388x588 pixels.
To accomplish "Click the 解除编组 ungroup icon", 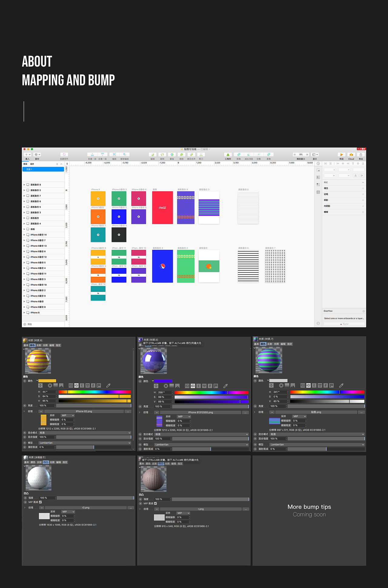I will click(125, 154).
